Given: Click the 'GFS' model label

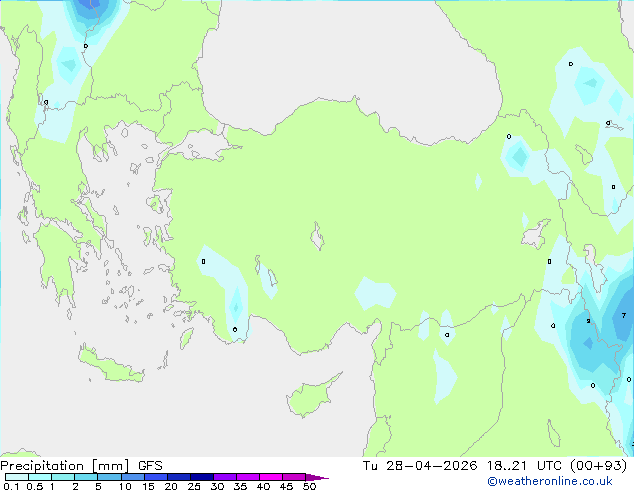Looking at the screenshot, I should 150,466.
